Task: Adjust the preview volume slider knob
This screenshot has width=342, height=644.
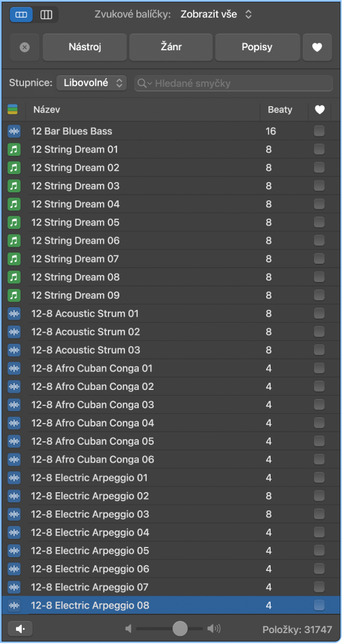Action: tap(180, 629)
